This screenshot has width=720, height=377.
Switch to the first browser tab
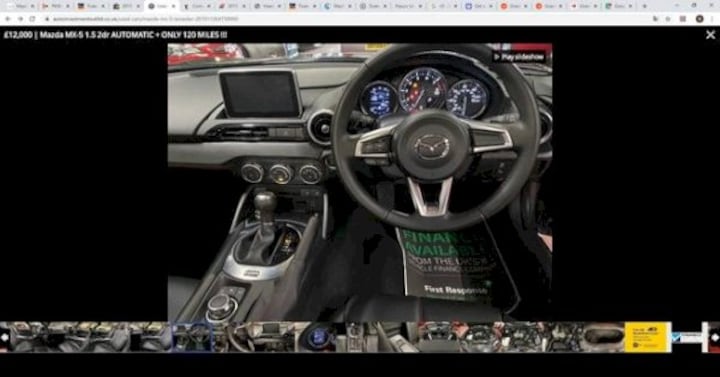pos(18,6)
